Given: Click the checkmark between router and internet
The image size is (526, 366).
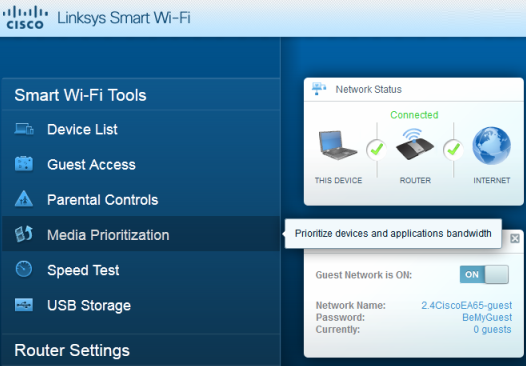Looking at the screenshot, I should (x=453, y=149).
